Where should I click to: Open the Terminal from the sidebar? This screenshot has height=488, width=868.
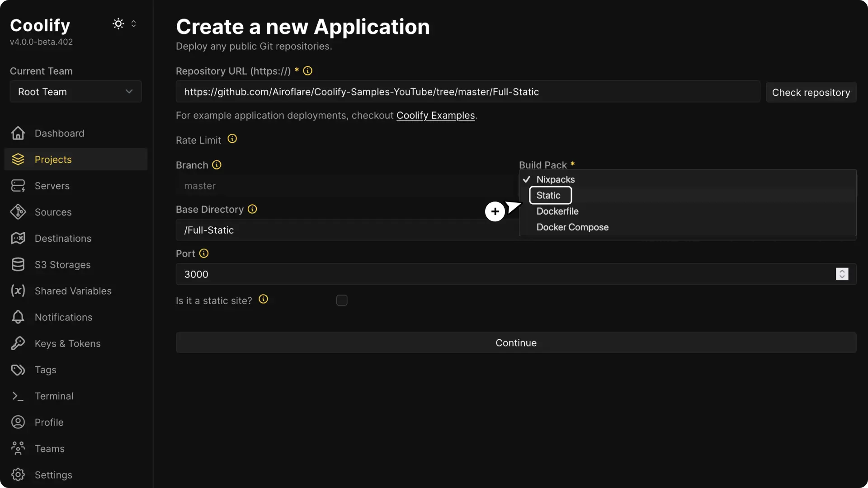click(x=54, y=396)
